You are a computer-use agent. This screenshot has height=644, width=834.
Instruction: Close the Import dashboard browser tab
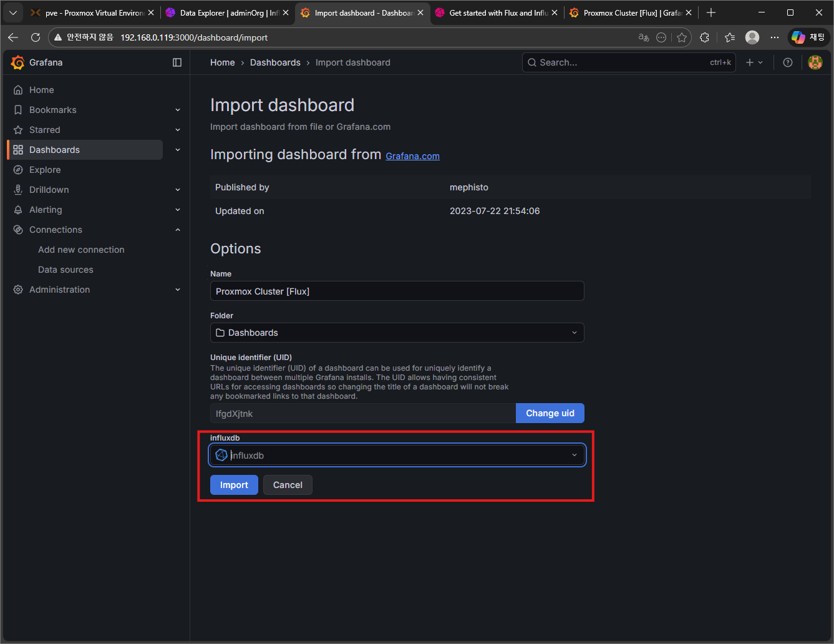point(420,12)
